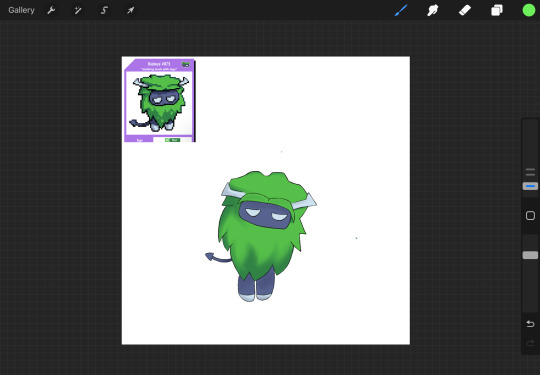Click the creature's blue arrow tail
The height and width of the screenshot is (375, 540).
click(218, 257)
